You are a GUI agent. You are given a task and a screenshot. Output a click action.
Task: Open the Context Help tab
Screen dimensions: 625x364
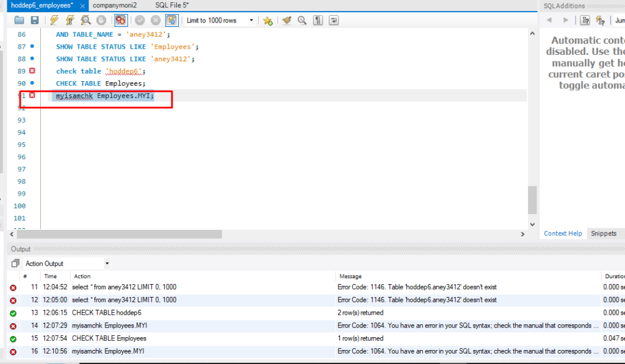(x=563, y=234)
